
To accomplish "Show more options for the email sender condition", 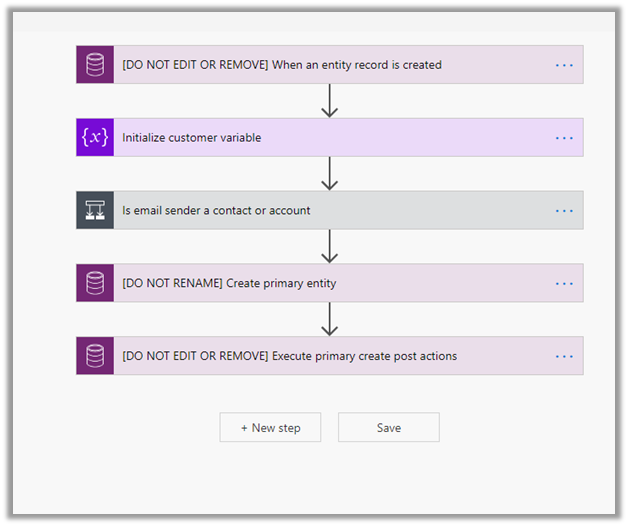I will point(564,211).
